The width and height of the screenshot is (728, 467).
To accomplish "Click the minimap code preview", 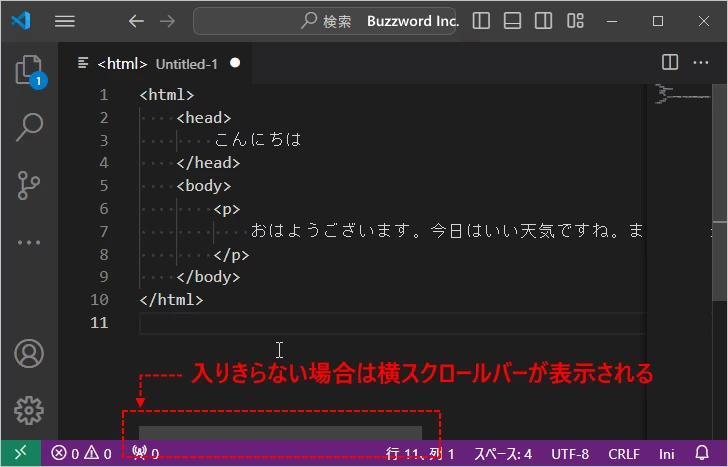I will click(x=680, y=95).
